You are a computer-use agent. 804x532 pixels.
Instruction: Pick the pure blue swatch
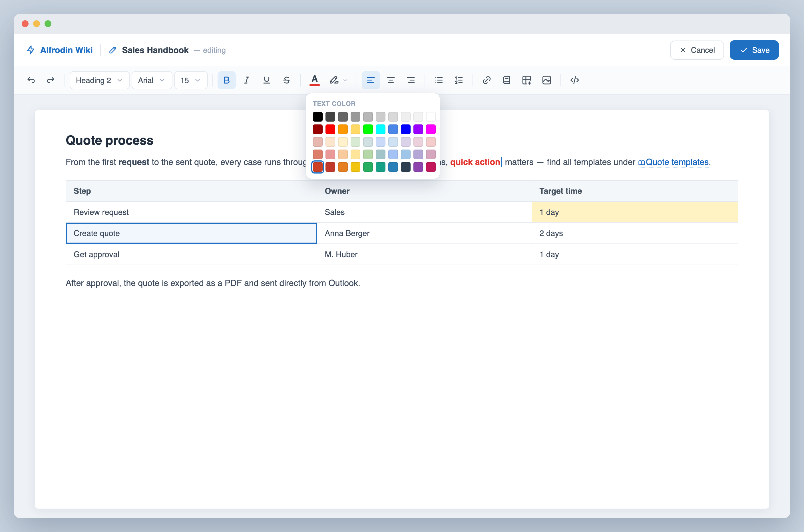(x=405, y=129)
